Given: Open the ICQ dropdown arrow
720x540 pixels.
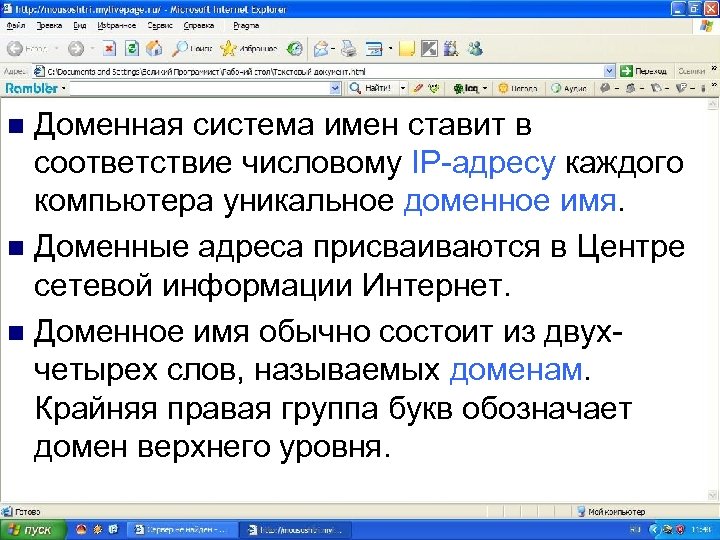Looking at the screenshot, I should 484,88.
